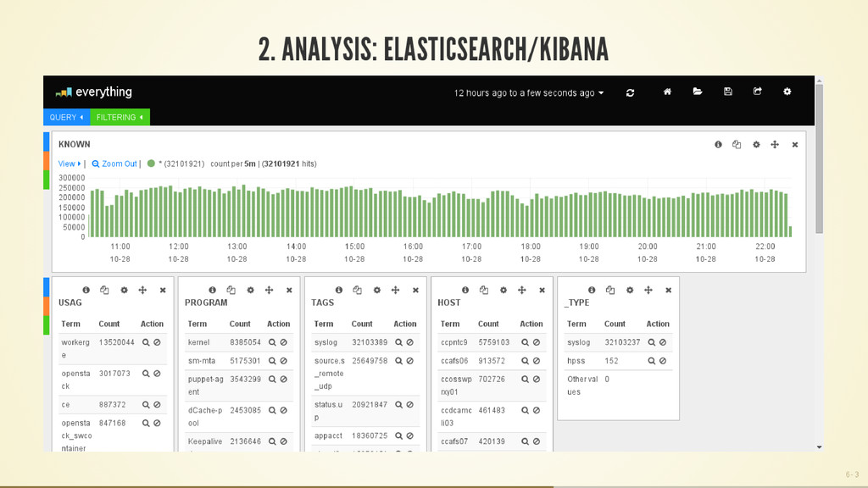This screenshot has width=868, height=488.
Task: Duplicate the HOST panel
Action: 484,290
